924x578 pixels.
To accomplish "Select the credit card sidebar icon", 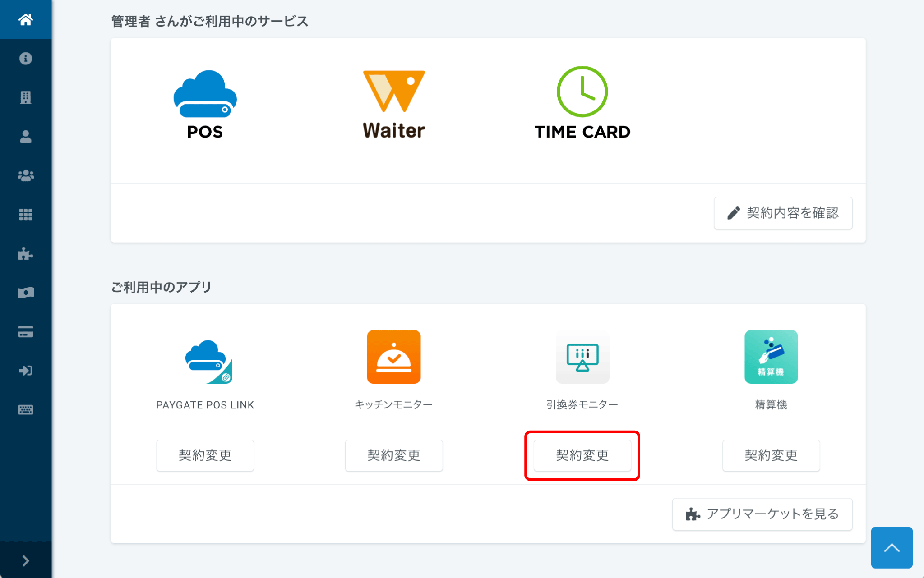I will [26, 332].
